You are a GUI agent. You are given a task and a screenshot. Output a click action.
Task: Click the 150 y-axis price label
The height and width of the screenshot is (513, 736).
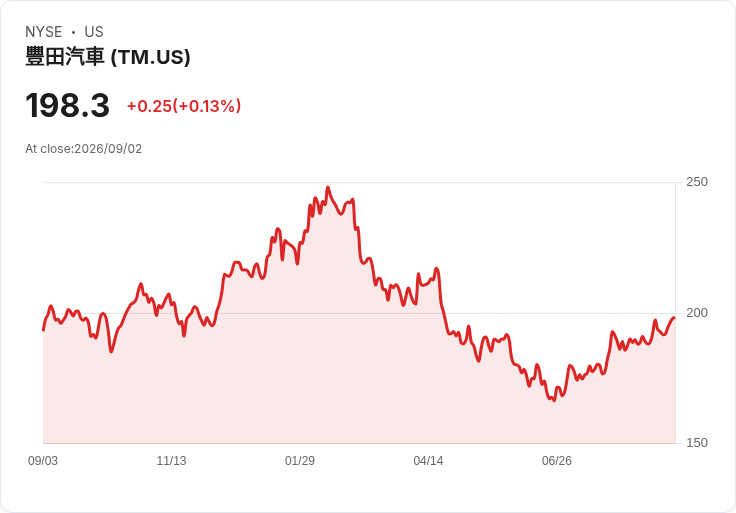tap(697, 443)
